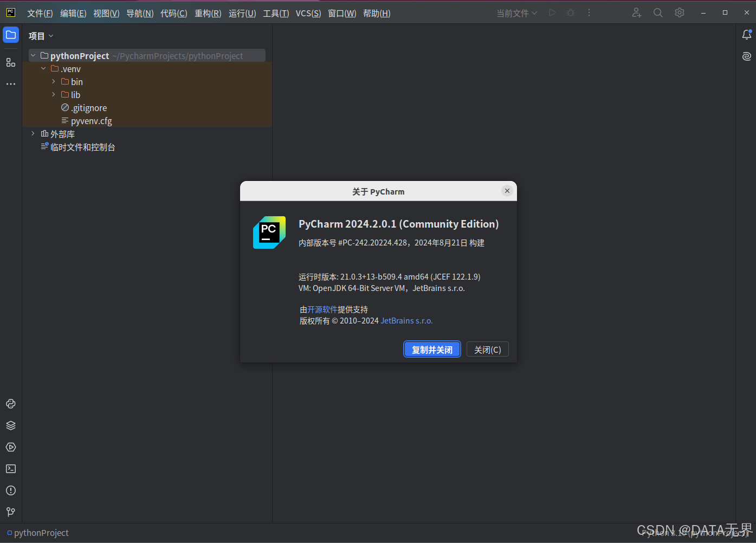Open the Notifications bell icon

pos(747,35)
